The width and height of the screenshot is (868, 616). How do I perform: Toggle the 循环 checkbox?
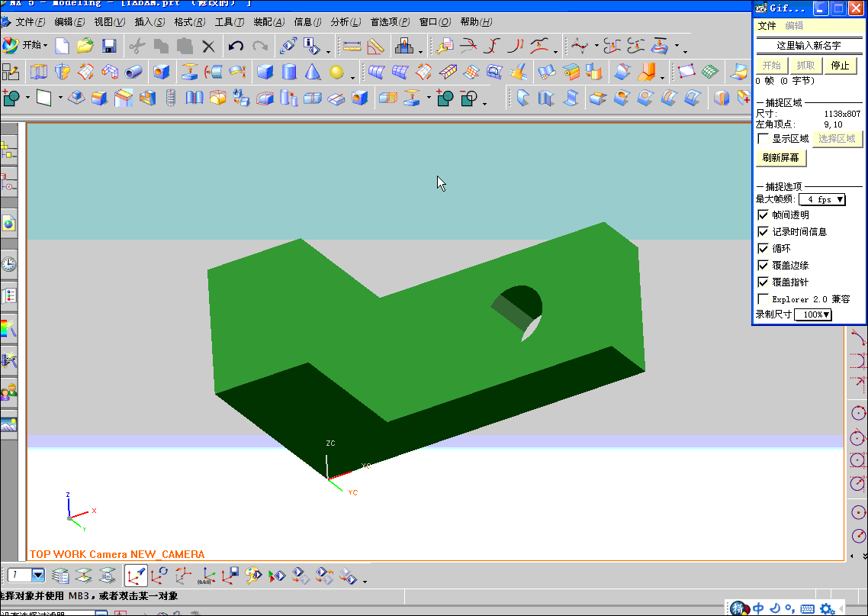(x=763, y=248)
